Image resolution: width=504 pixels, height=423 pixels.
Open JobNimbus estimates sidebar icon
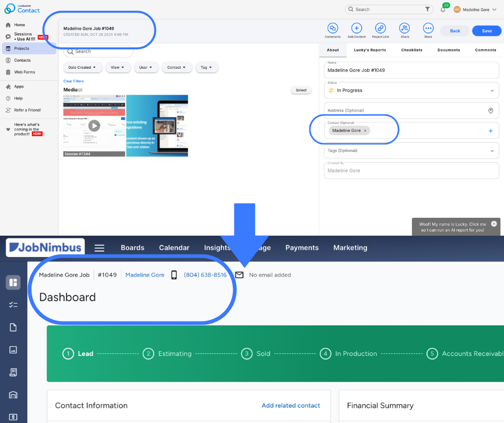click(13, 372)
